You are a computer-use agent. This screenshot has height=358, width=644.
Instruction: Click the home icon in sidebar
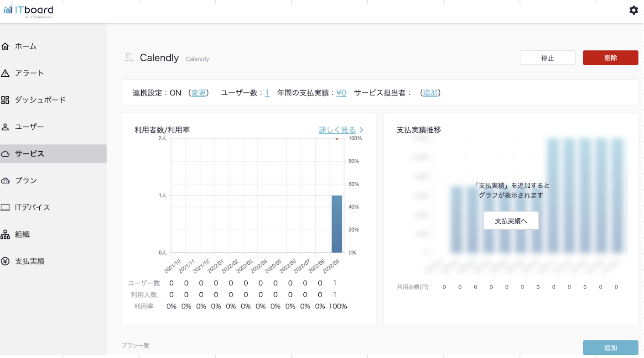5,46
